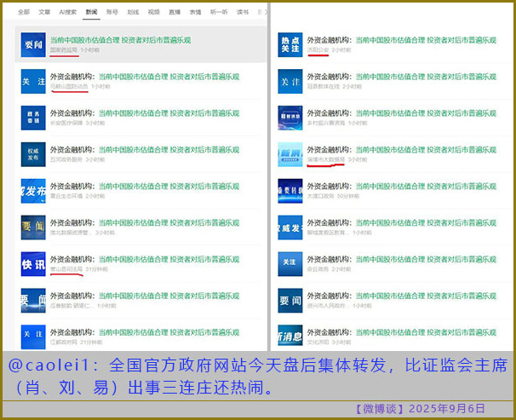
Task: Click the 热点关注 thumbnail in right column
Action: click(x=290, y=44)
